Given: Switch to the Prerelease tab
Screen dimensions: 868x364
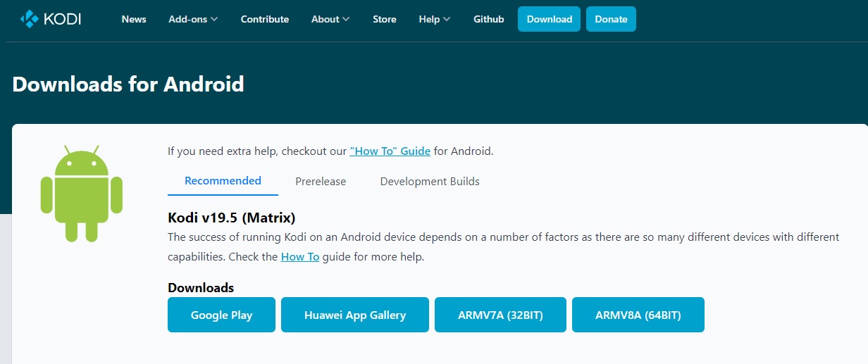Looking at the screenshot, I should tap(321, 182).
